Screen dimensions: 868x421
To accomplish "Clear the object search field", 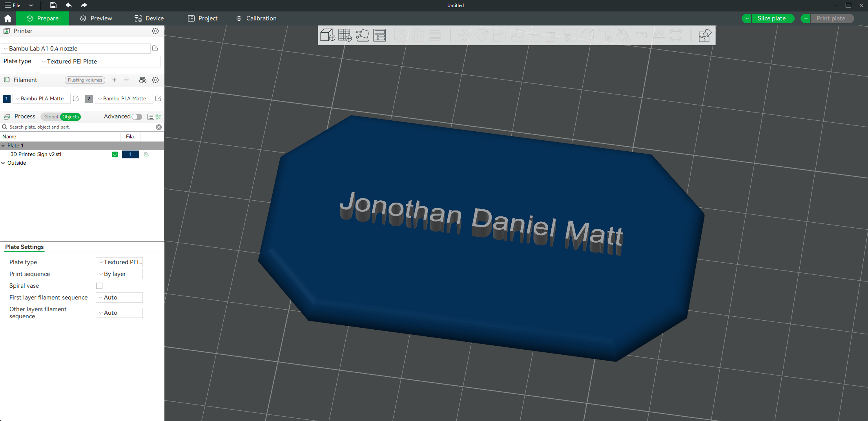I will [x=159, y=127].
